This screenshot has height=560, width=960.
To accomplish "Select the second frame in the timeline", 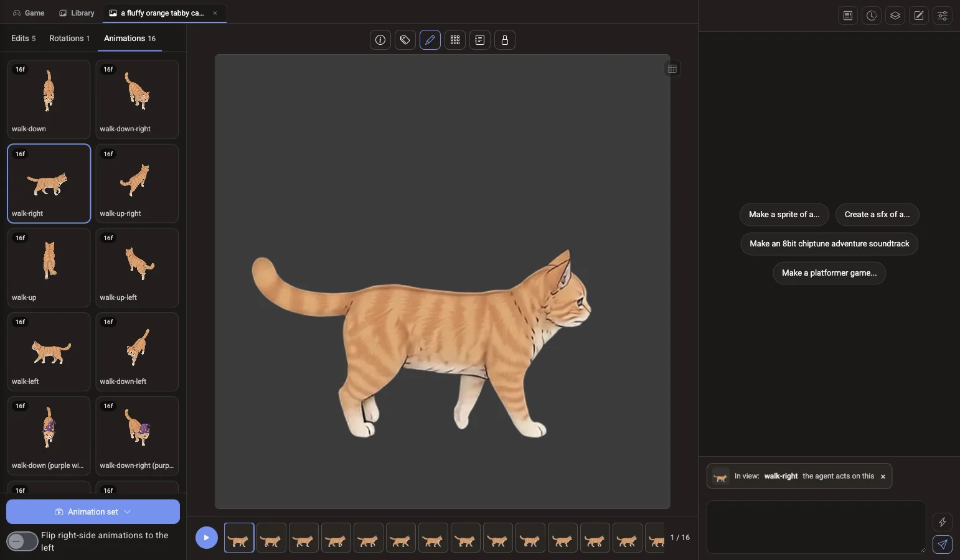I will [x=271, y=538].
